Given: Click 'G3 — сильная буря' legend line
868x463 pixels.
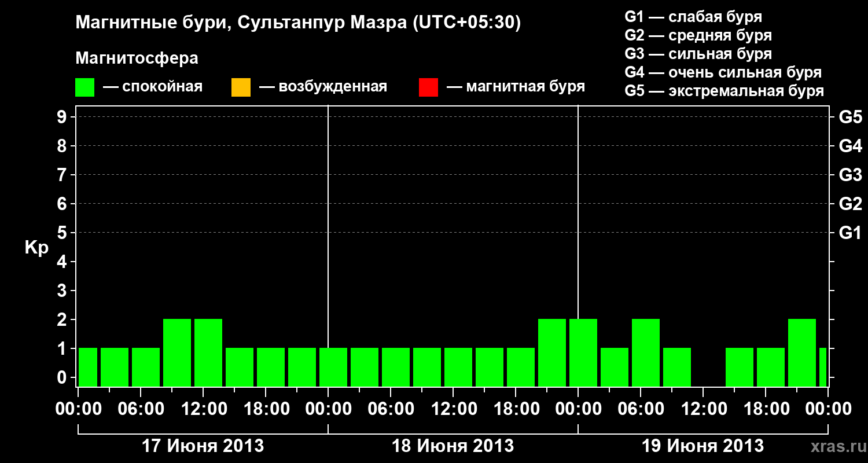Looking at the screenshot, I should point(698,54).
